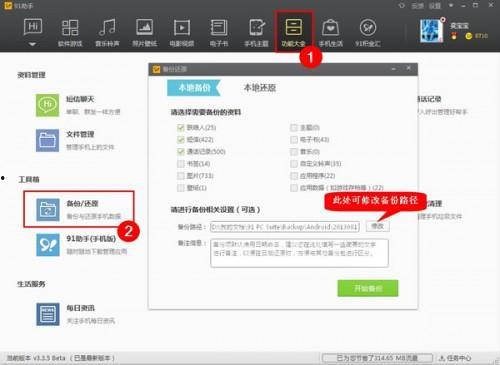Image resolution: width=500 pixels, height=365 pixels.
Task: Select the 本地备份 backup tab
Action: pos(194,88)
